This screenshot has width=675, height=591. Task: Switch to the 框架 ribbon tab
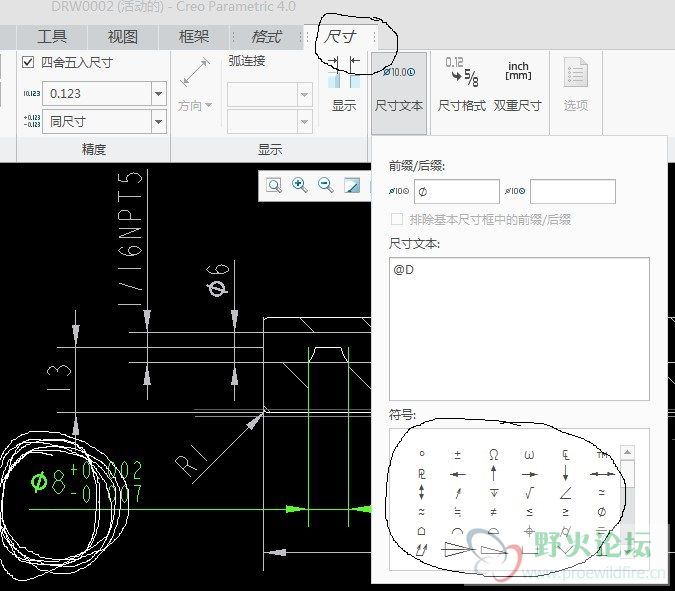(x=194, y=37)
